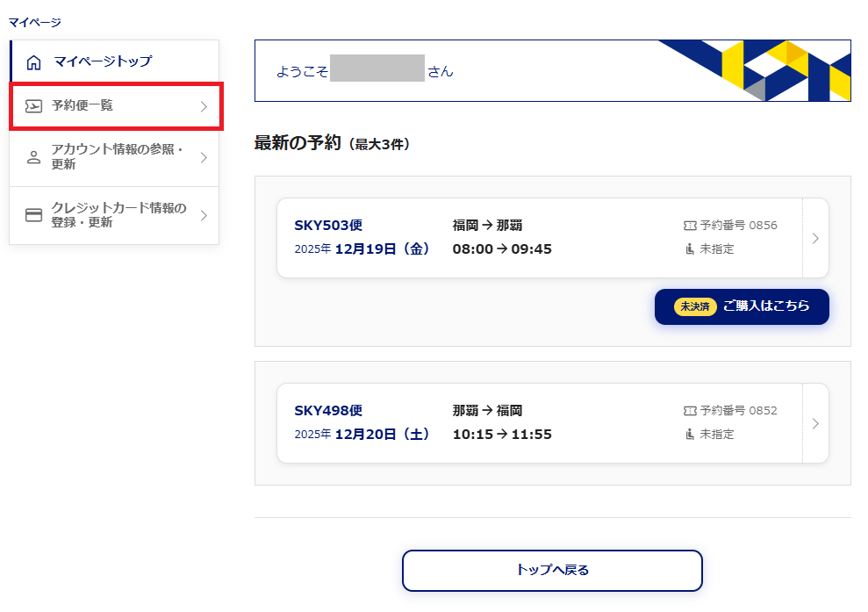Click the home icon beside マイページトップ
This screenshot has width=868, height=612.
[33, 62]
